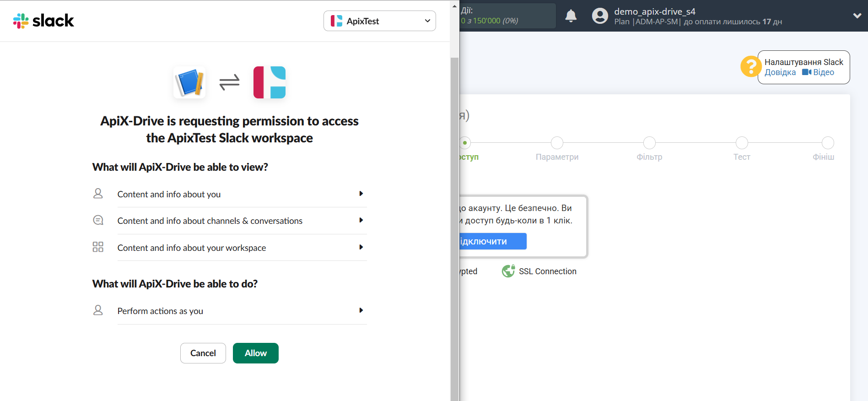Screen dimensions: 868x401
Task: Click the user avatar icon in ApiX-Drive
Action: coord(600,16)
